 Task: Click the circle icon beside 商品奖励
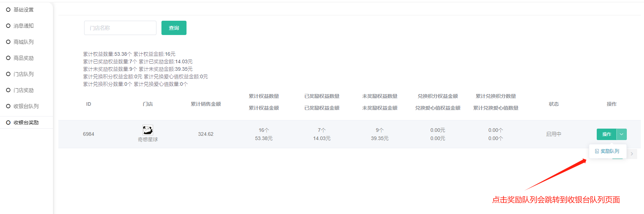pos(8,58)
